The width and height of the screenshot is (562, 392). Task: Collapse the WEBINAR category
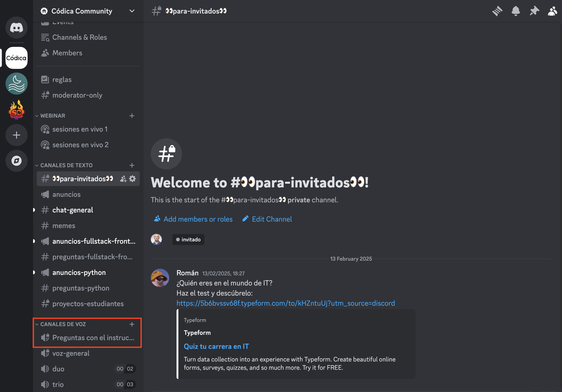pos(53,116)
